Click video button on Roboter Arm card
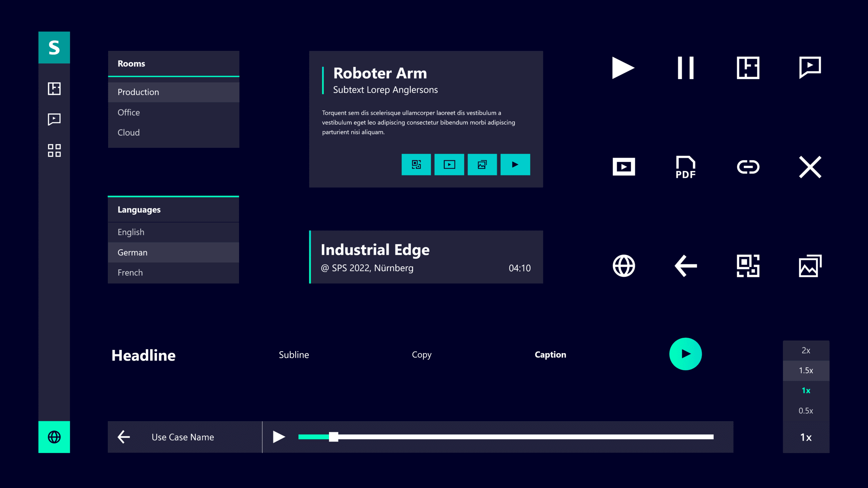This screenshot has height=488, width=868. [x=449, y=164]
